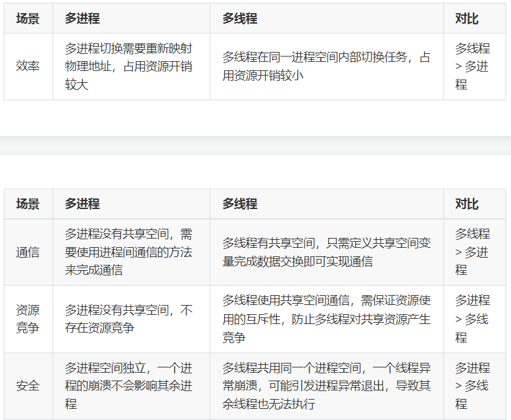
Task: Click the 多线程 header in the bottom table
Action: (327, 204)
